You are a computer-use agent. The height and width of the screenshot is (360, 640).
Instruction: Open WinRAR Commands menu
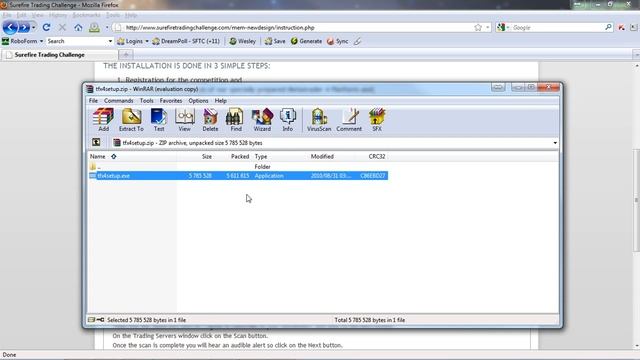click(118, 100)
